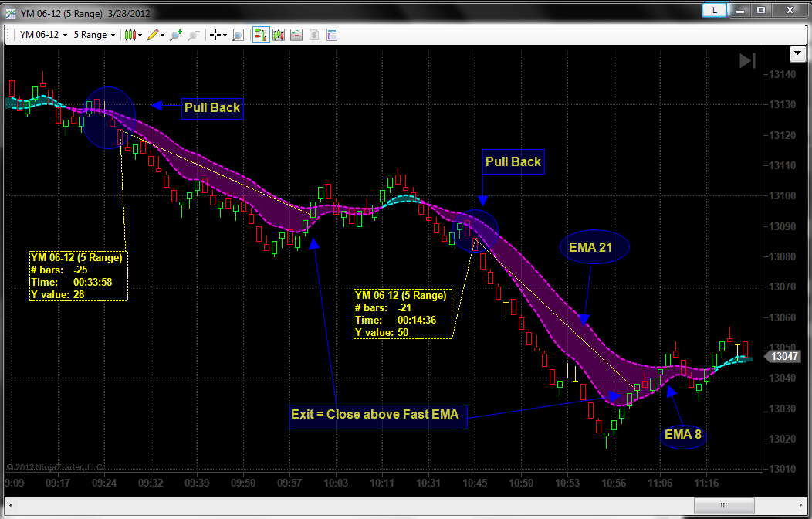Image resolution: width=812 pixels, height=519 pixels.
Task: Activate the zoom frame magnifier tool
Action: (238, 35)
